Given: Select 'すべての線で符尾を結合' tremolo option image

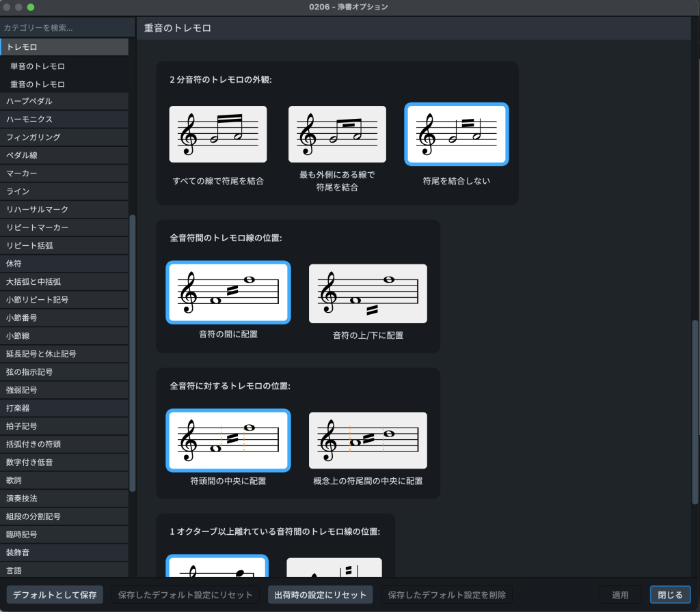Looking at the screenshot, I should tap(217, 134).
